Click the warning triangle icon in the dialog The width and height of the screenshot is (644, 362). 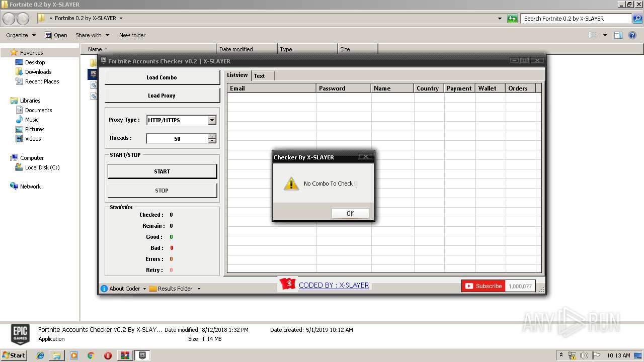291,184
